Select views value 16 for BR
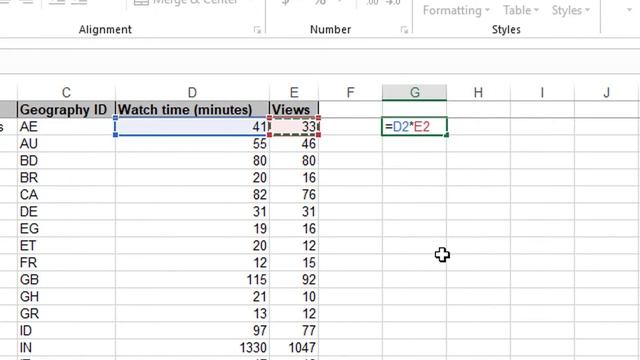640x360 pixels. tap(294, 178)
